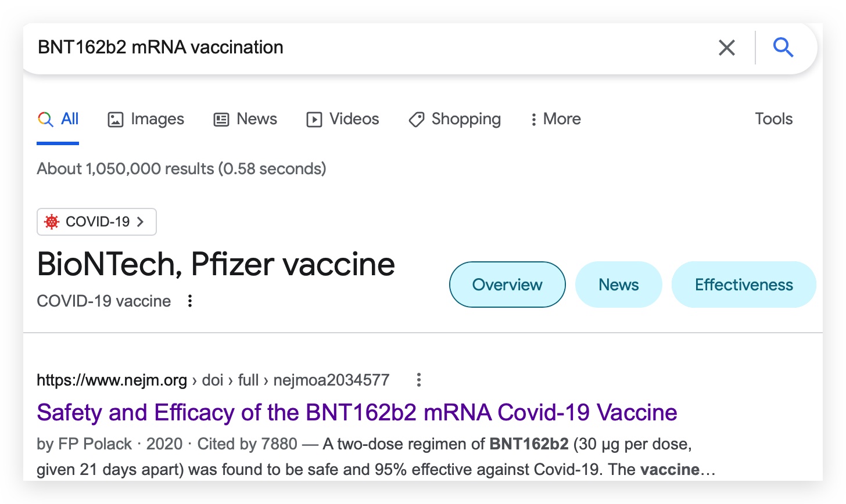Viewport: 846px width, 504px height.
Task: Open the Tools menu
Action: pyautogui.click(x=773, y=119)
